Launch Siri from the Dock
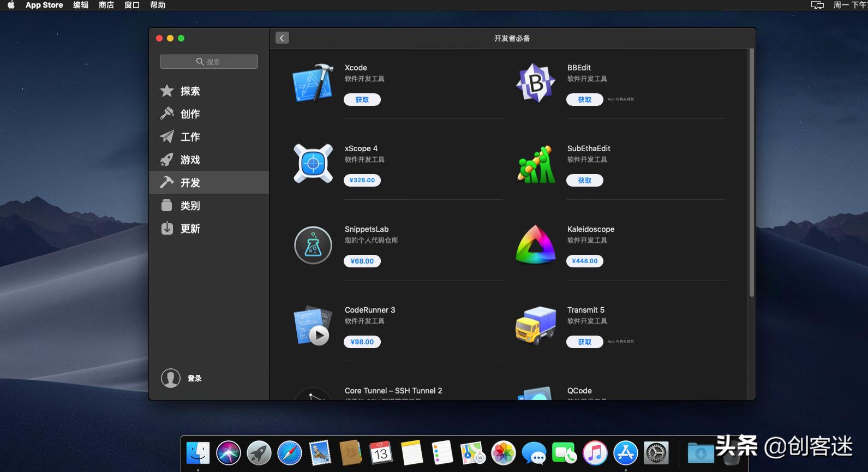The width and height of the screenshot is (868, 472). tap(229, 453)
